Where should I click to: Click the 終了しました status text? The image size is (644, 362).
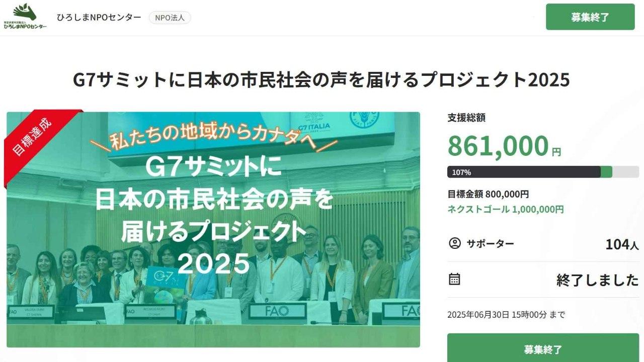tap(597, 280)
